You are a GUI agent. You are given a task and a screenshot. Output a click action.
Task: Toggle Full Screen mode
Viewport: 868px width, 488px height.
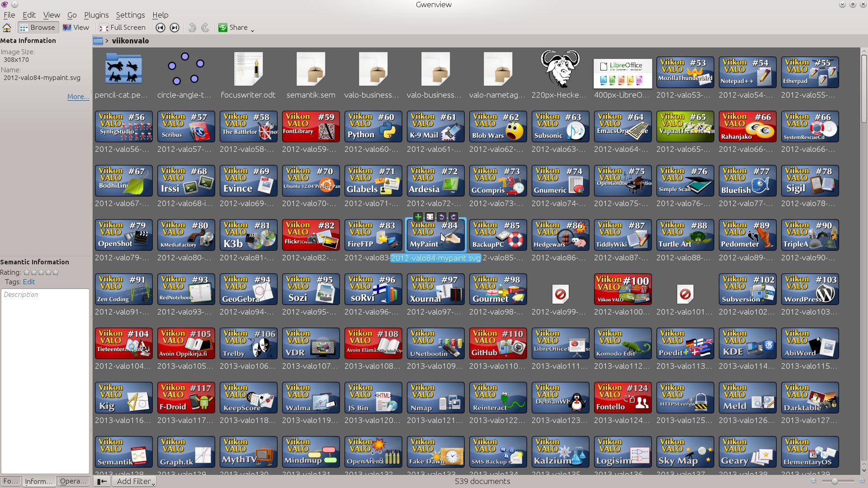tap(123, 28)
